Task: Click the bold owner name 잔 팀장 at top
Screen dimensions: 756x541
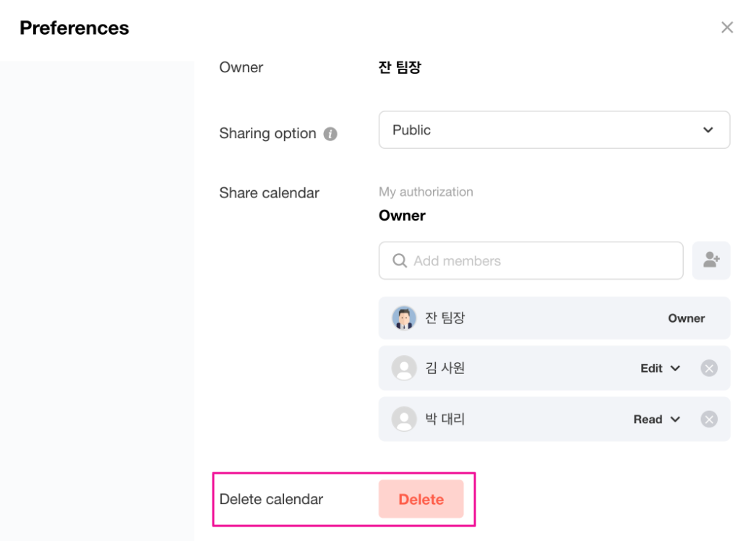Action: point(400,67)
